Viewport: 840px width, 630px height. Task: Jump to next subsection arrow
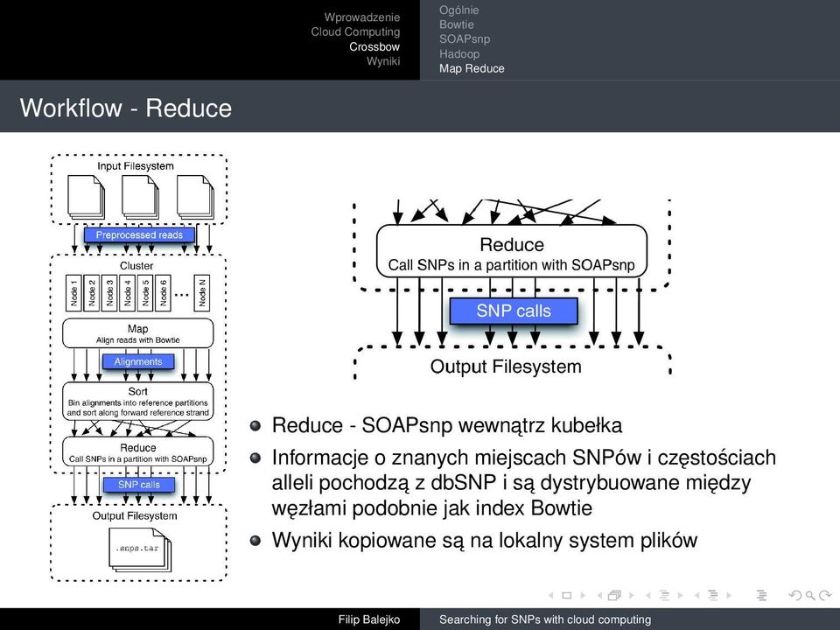680,595
